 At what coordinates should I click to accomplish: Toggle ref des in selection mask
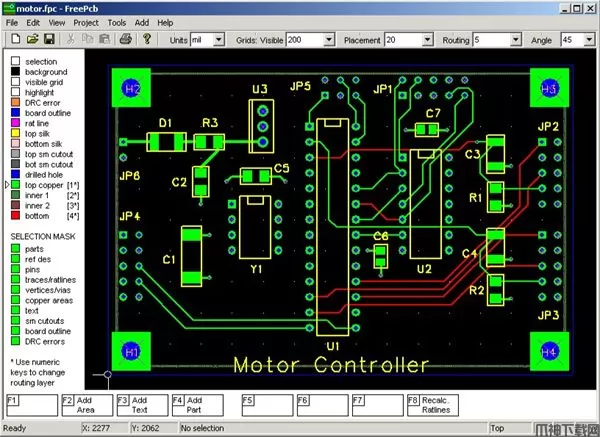point(15,259)
